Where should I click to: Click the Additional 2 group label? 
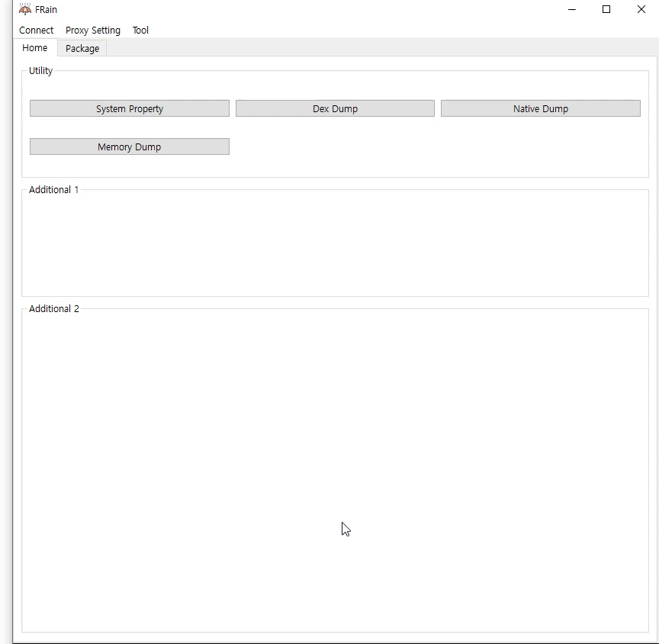pos(54,308)
